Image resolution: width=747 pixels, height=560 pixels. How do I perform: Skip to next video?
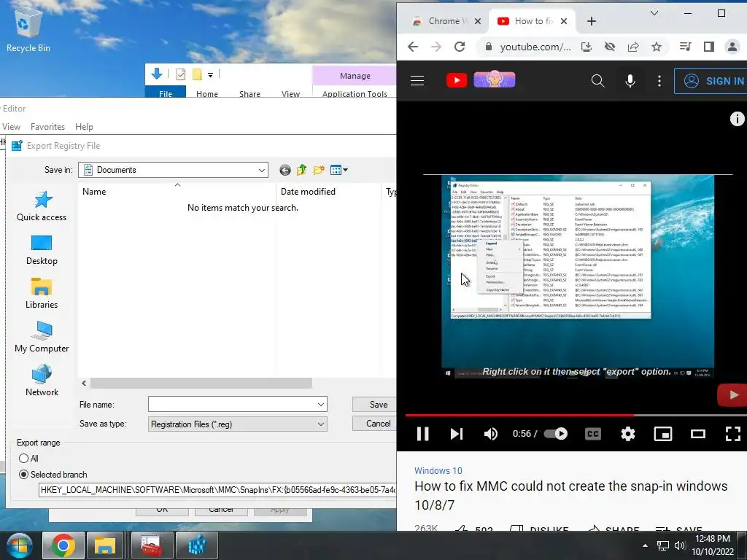coord(457,433)
